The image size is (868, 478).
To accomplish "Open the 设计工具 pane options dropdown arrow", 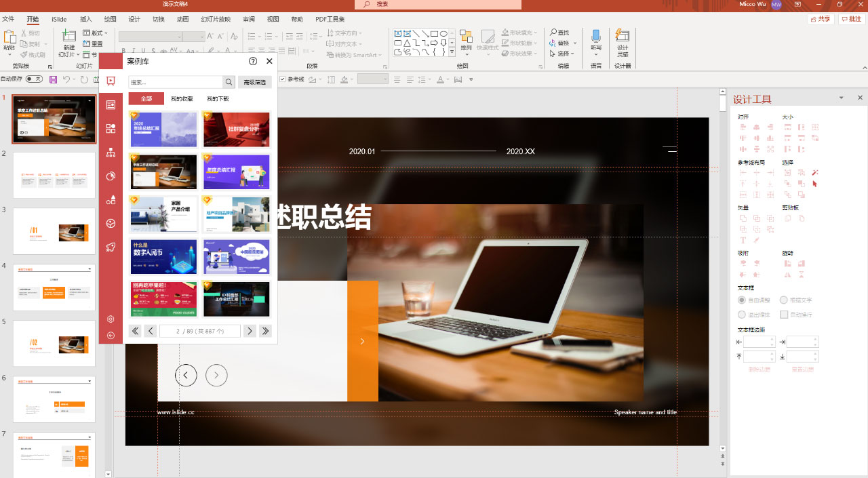I will (842, 98).
